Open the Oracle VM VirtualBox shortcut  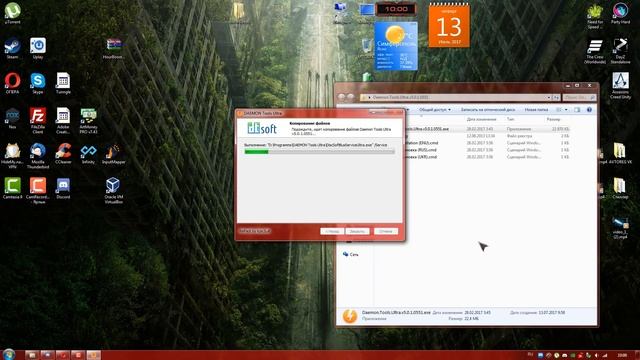click(113, 190)
